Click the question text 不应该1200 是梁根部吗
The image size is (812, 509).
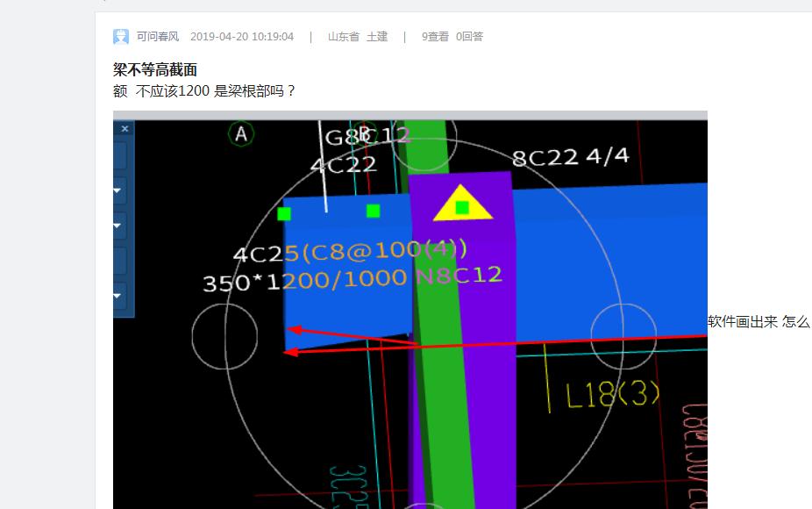(x=215, y=91)
